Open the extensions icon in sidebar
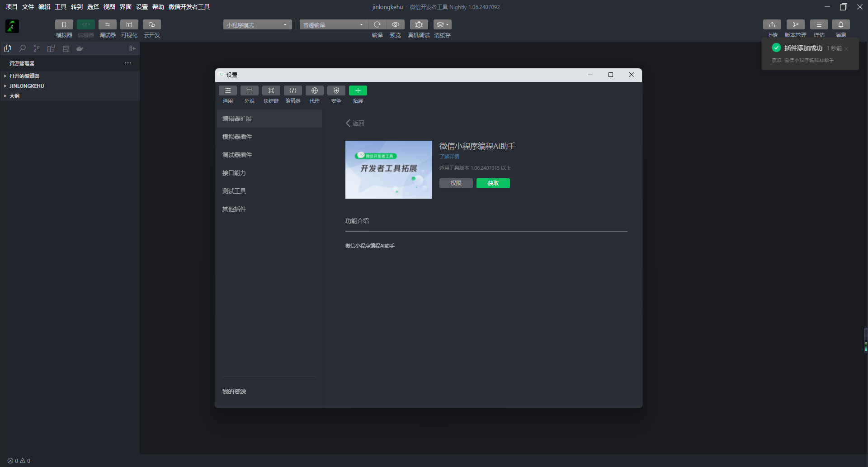Viewport: 868px width, 467px height. 51,48
